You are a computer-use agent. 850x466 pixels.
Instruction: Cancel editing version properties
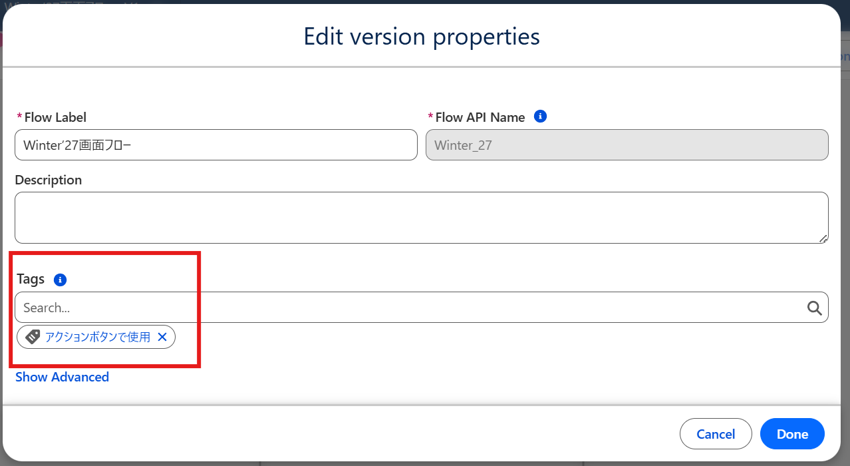tap(716, 434)
